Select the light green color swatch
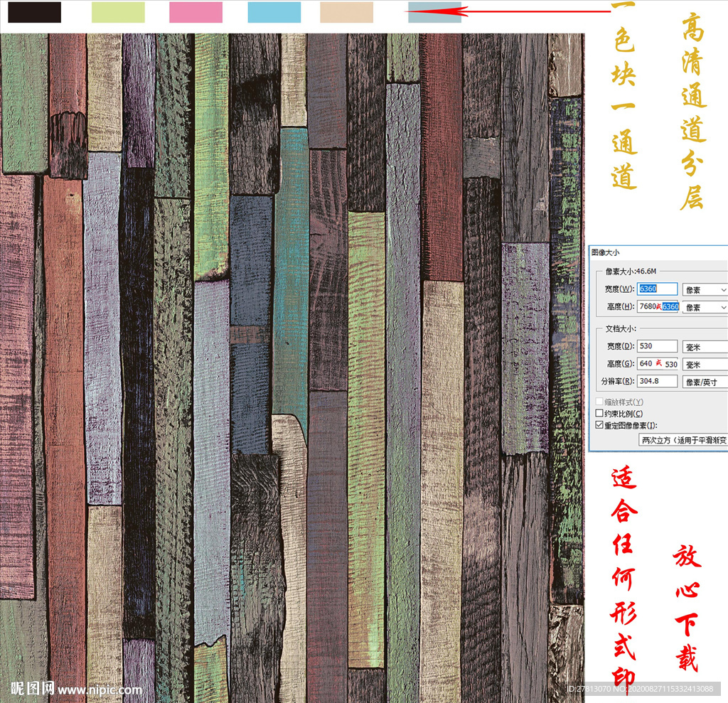This screenshot has height=703, width=728. click(118, 12)
